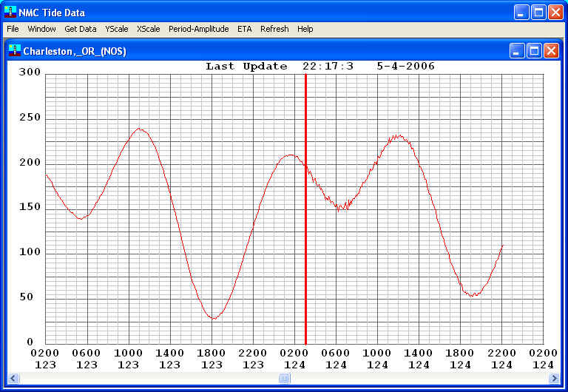
Task: Minimize the Charleston,_OR_(NOS) chart window
Action: point(517,50)
